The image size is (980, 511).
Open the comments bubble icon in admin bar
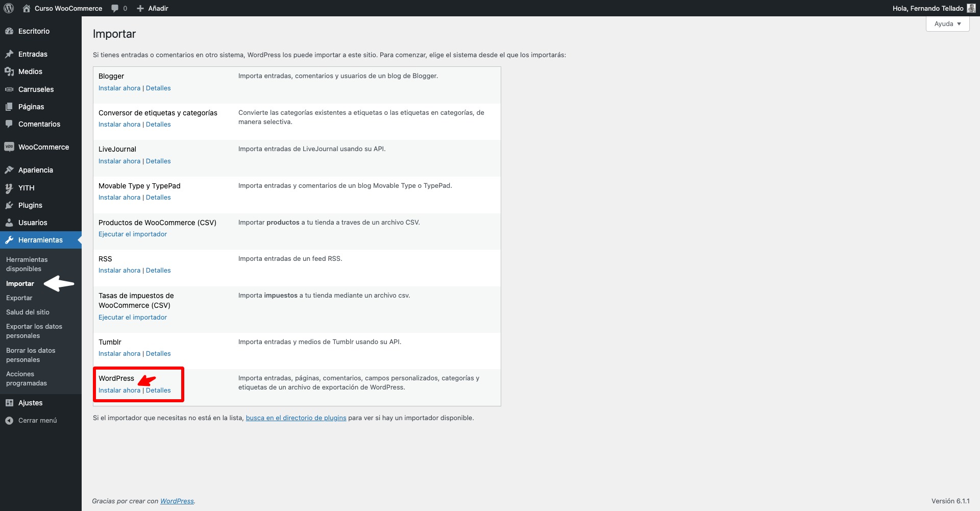pos(115,8)
